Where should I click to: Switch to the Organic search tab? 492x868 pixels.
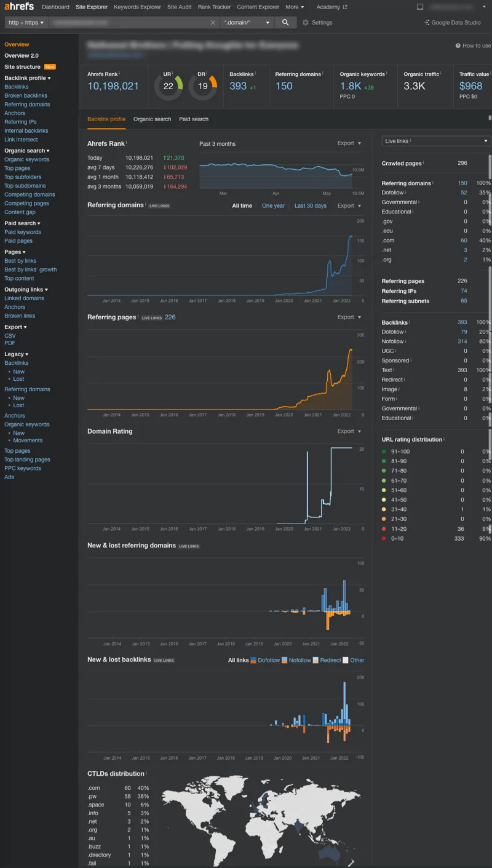(152, 119)
